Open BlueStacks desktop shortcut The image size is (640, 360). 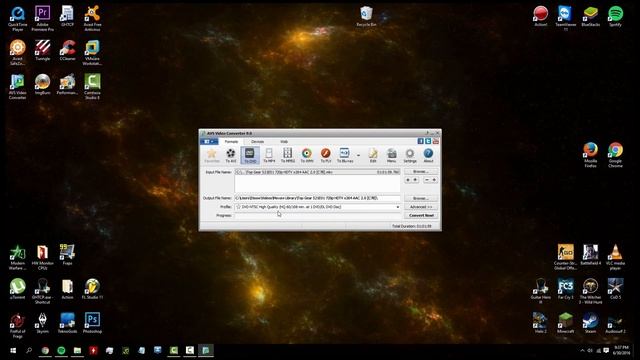tap(590, 16)
